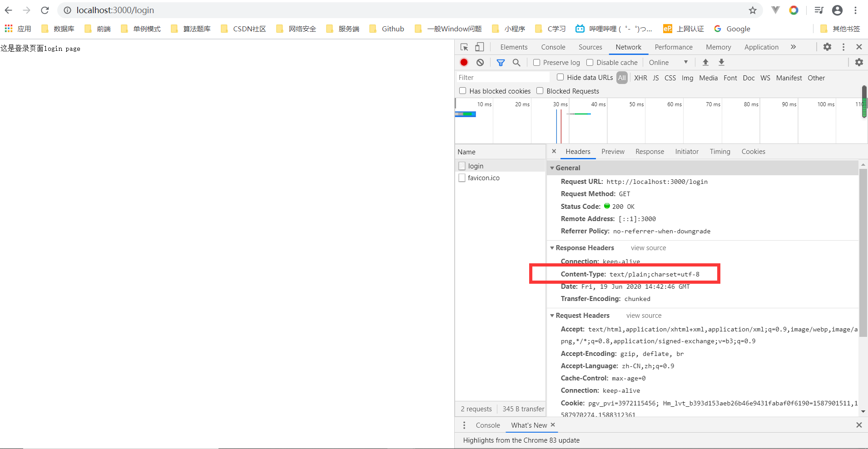The height and width of the screenshot is (449, 868).
Task: Open the Chrome profile avatar menu
Action: click(837, 10)
